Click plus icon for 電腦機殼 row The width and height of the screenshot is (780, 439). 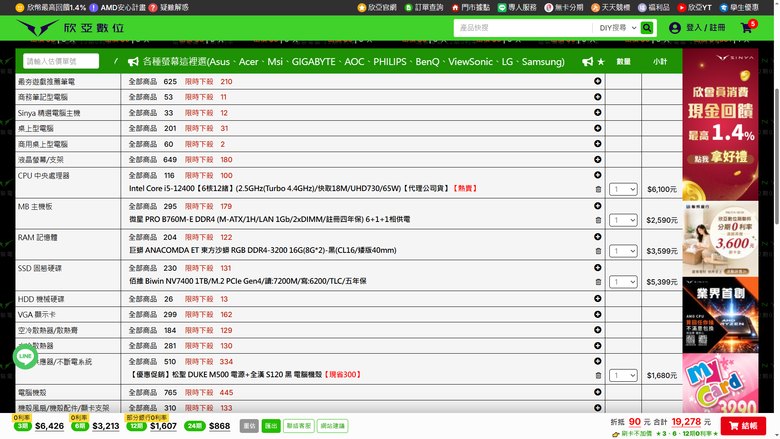click(597, 392)
